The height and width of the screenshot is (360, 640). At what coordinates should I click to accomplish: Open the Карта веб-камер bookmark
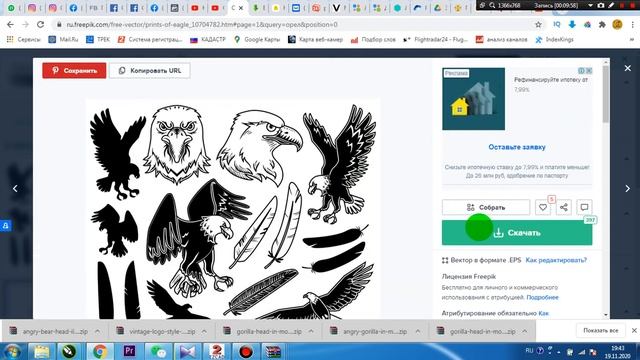[315, 40]
